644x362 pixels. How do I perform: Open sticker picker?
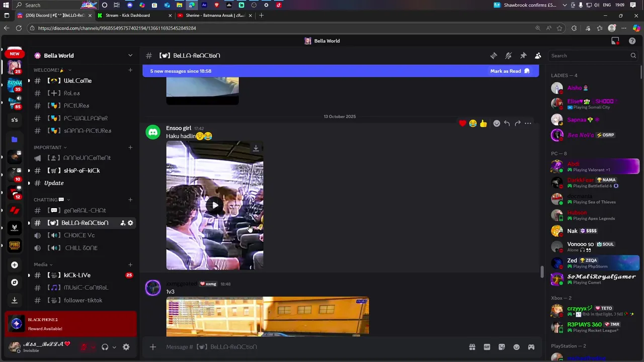click(502, 347)
